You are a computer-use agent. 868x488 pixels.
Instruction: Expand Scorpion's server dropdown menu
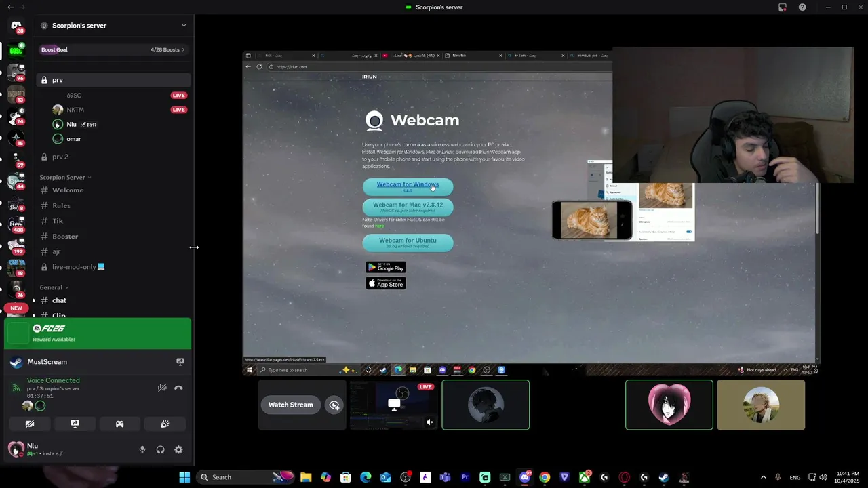(183, 26)
